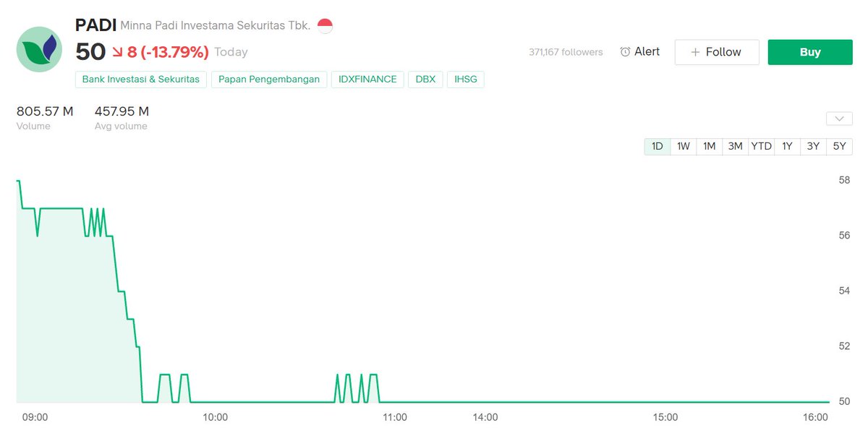Viewport: 868px width, 441px height.
Task: Click the green Buy button
Action: tap(810, 52)
